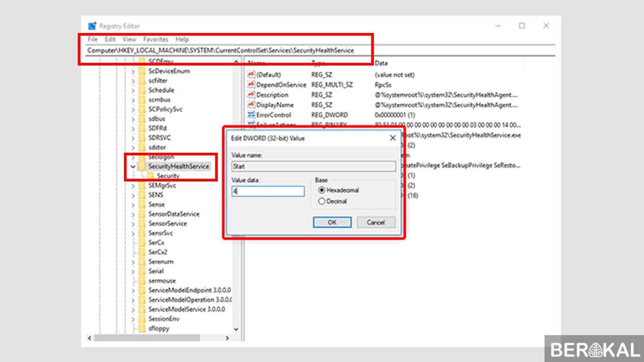The height and width of the screenshot is (362, 644).
Task: Collapse the SecurityHealthService key
Action: point(133,166)
